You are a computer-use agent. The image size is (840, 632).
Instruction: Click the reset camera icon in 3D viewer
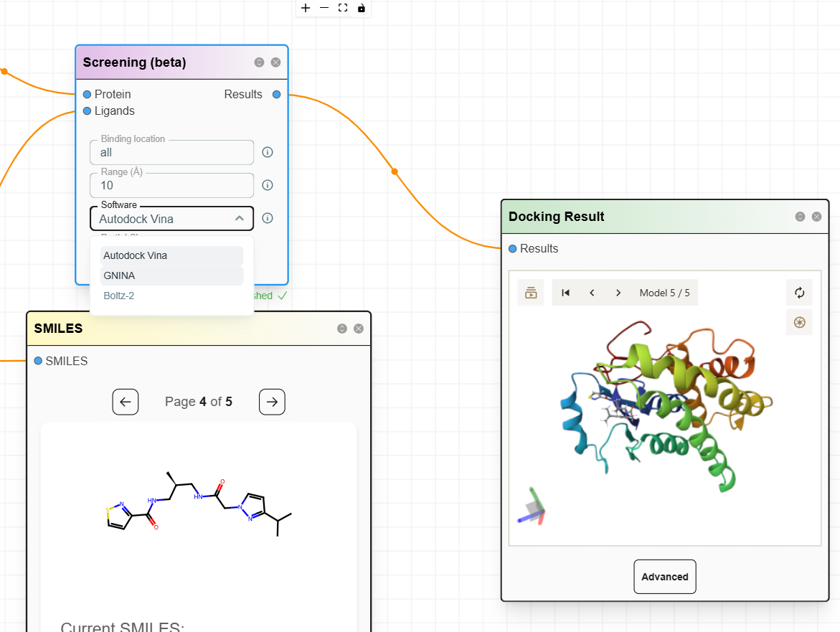[x=799, y=293]
